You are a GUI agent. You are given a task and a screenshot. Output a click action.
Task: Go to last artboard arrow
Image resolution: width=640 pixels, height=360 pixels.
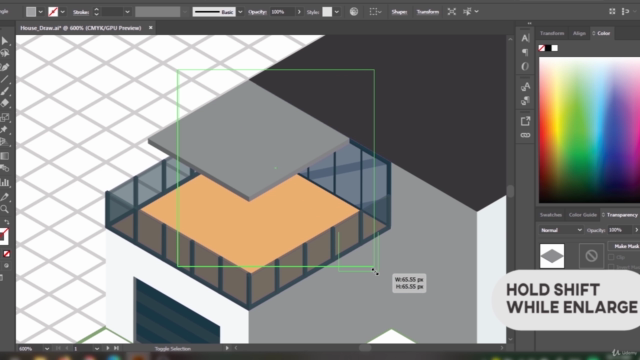pos(116,348)
